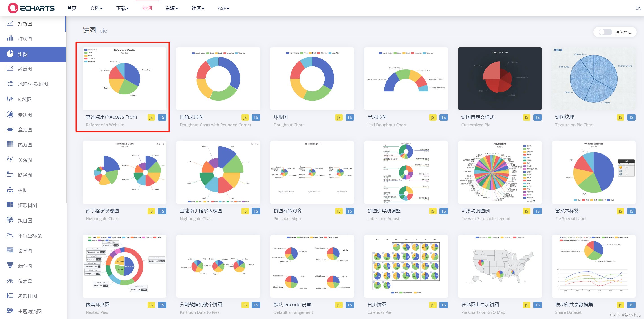644x319 pixels.
Task: Select the theme river icon (主题河流图)
Action: [10, 311]
